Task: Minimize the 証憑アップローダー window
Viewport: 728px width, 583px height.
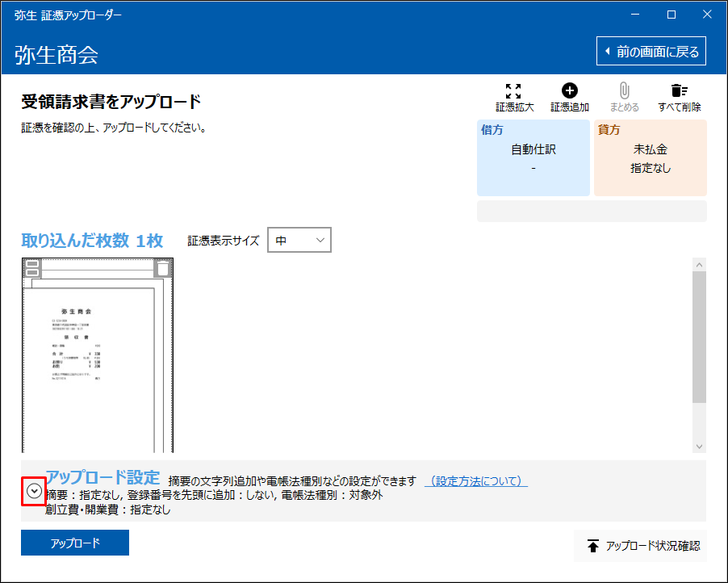Action: tap(635, 15)
